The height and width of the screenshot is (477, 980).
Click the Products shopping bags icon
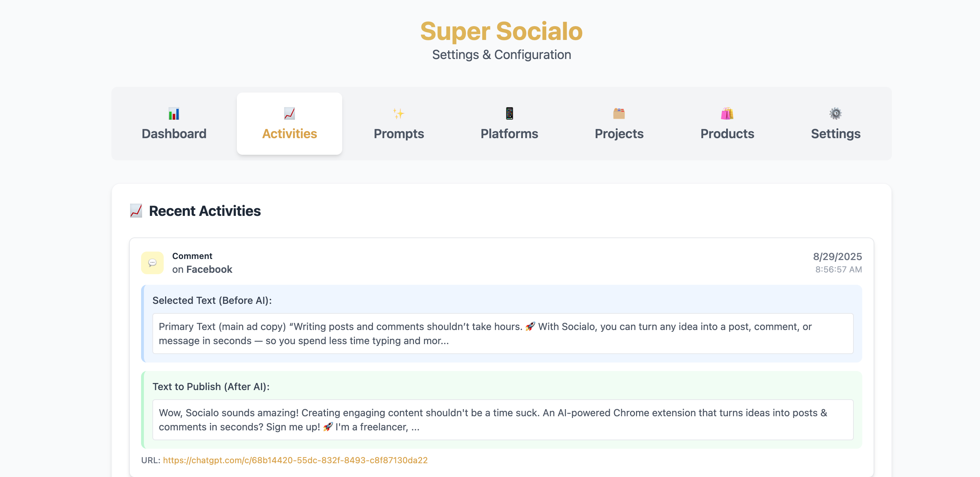coord(727,114)
